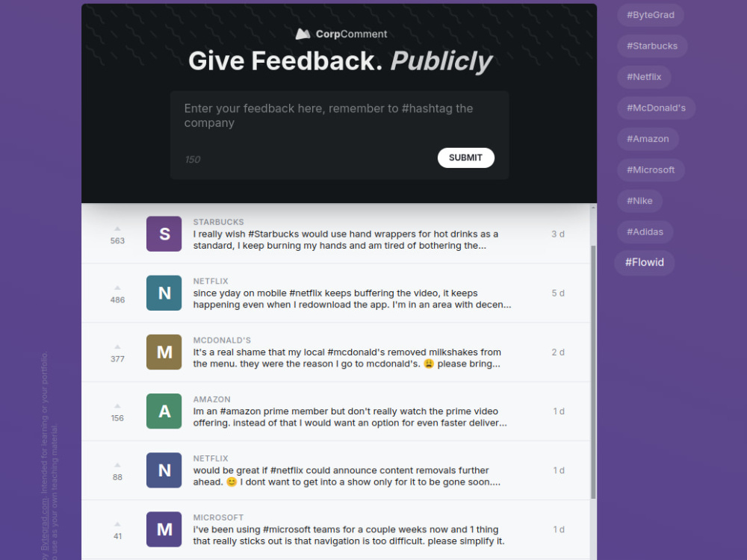Screen dimensions: 747x560
Task: Expand the Starbucks feedback text about hand wrappers
Action: pyautogui.click(x=345, y=240)
